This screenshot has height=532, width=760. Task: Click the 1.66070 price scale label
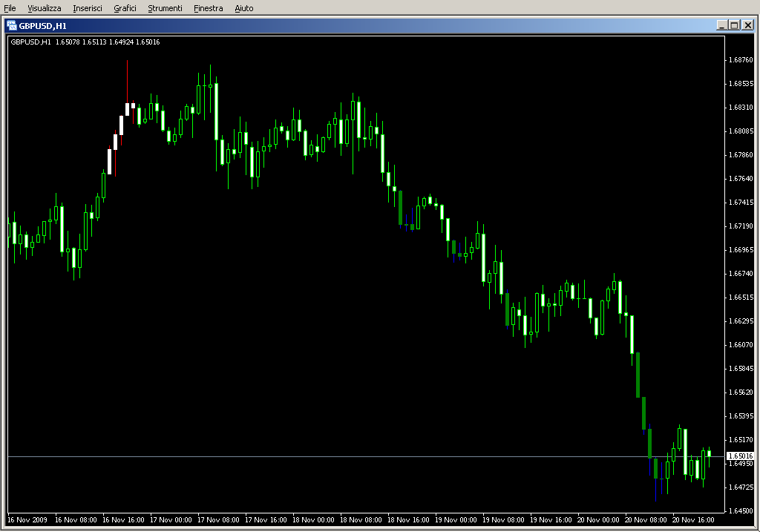[x=741, y=345]
